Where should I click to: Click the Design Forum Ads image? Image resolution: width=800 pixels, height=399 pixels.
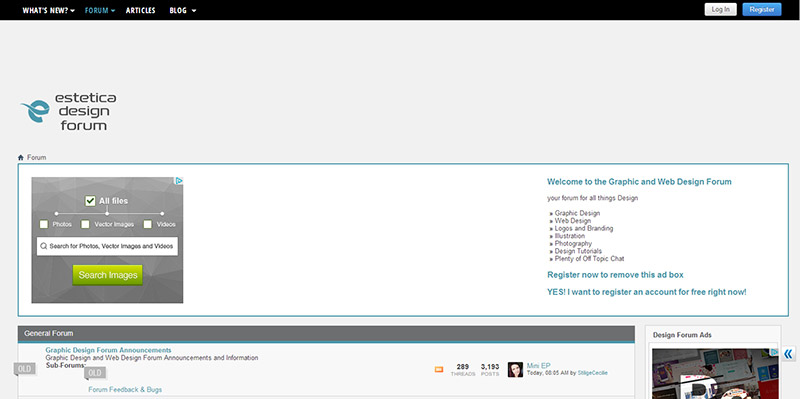click(x=715, y=373)
